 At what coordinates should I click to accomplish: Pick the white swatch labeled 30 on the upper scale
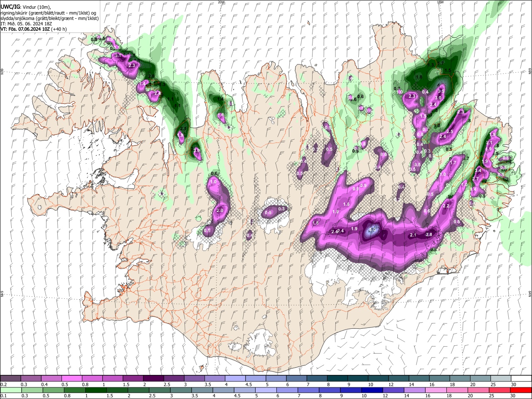click(x=521, y=379)
